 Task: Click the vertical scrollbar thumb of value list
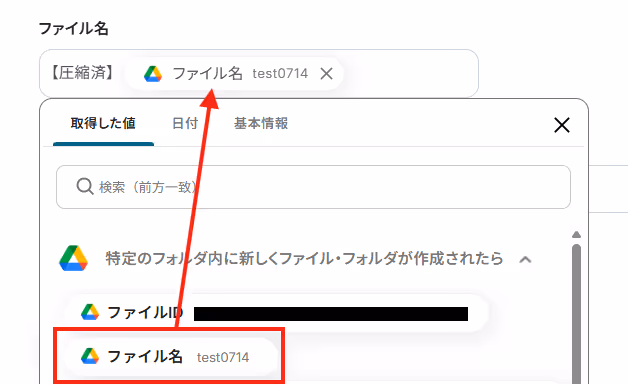click(576, 314)
